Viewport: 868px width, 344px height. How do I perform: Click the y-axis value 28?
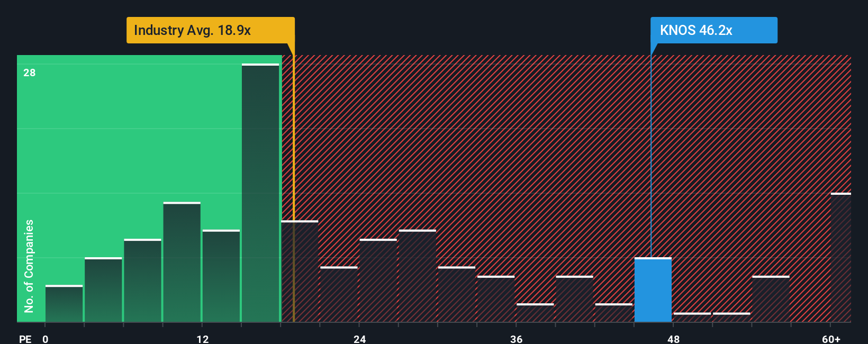[x=30, y=73]
